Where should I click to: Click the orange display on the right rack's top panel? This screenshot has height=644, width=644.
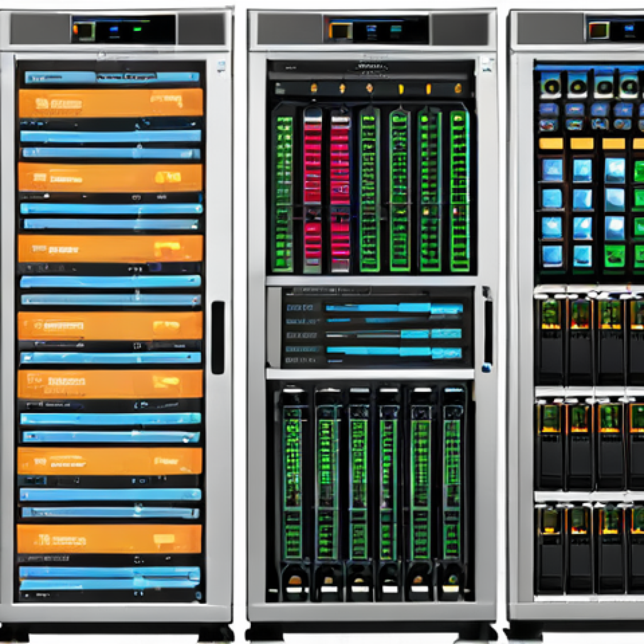coord(599,30)
